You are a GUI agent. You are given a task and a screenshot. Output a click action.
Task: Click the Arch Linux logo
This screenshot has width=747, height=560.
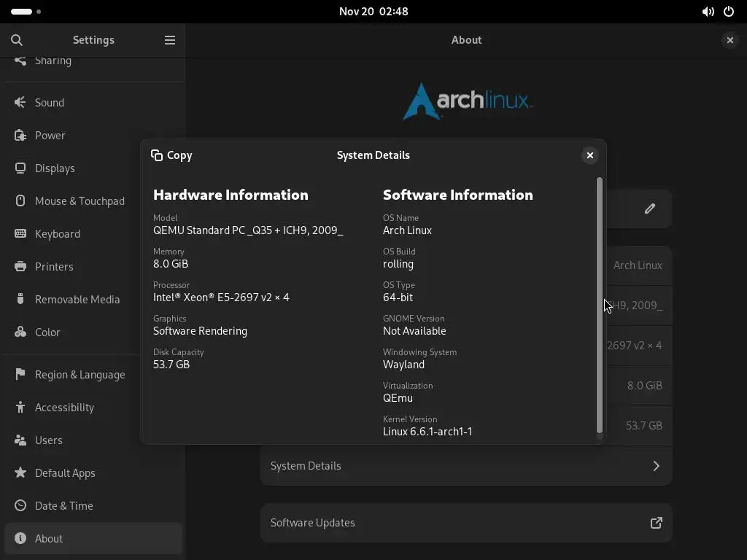[467, 101]
